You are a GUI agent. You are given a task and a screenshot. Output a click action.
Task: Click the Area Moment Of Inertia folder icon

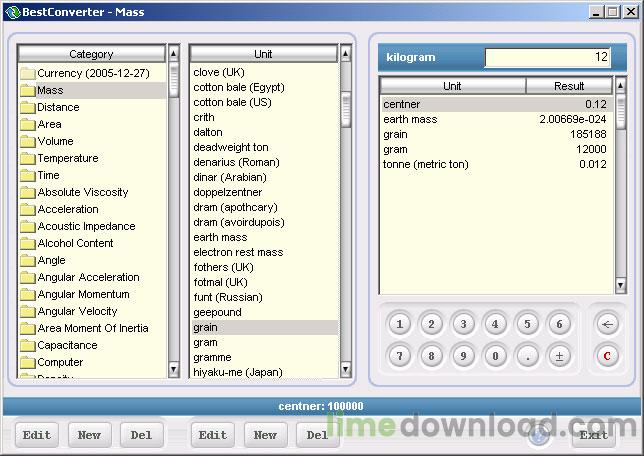click(x=28, y=329)
